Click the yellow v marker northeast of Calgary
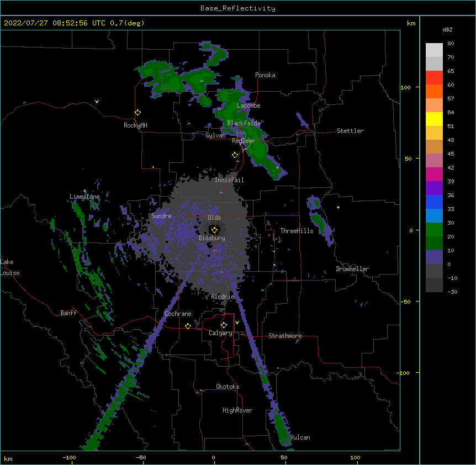The height and width of the screenshot is (465, 476). [237, 323]
